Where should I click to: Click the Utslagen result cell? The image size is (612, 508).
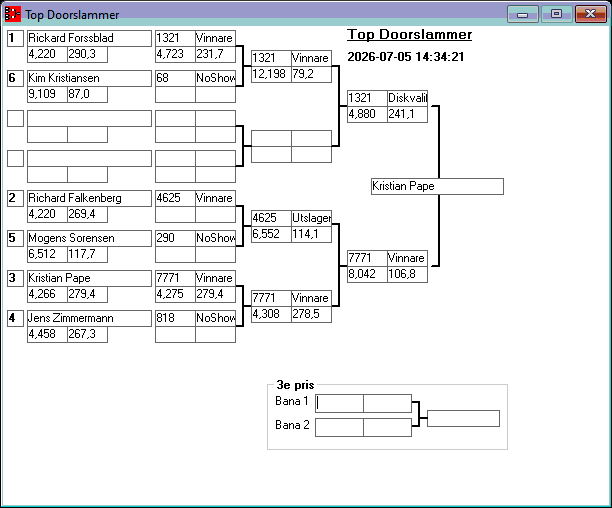[x=311, y=218]
